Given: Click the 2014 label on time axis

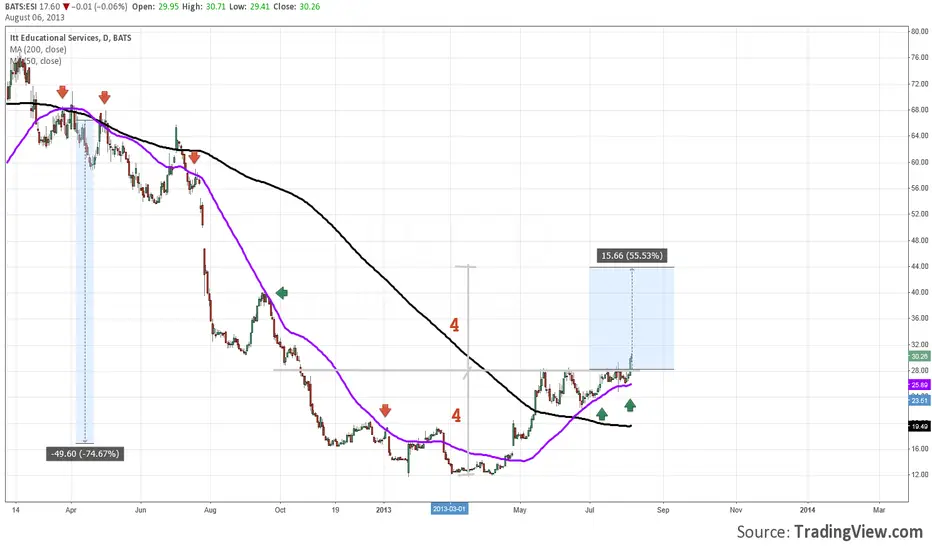Looking at the screenshot, I should coord(807,510).
